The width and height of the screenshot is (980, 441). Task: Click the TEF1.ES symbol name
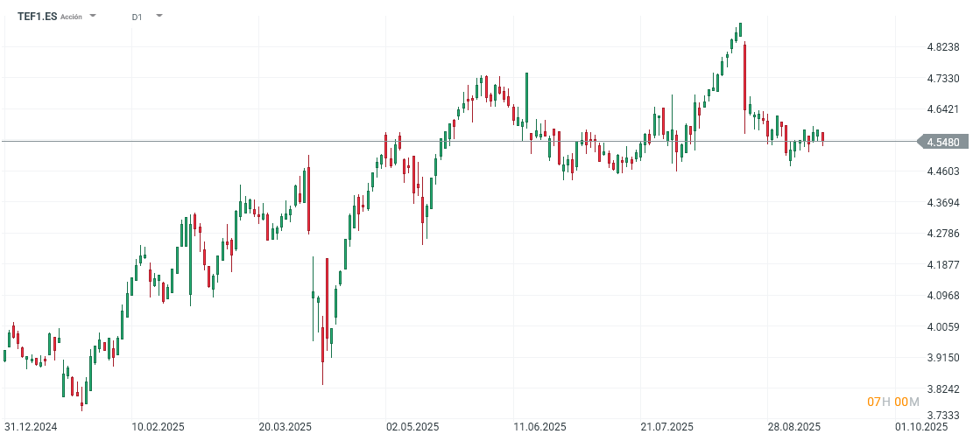[x=37, y=17]
